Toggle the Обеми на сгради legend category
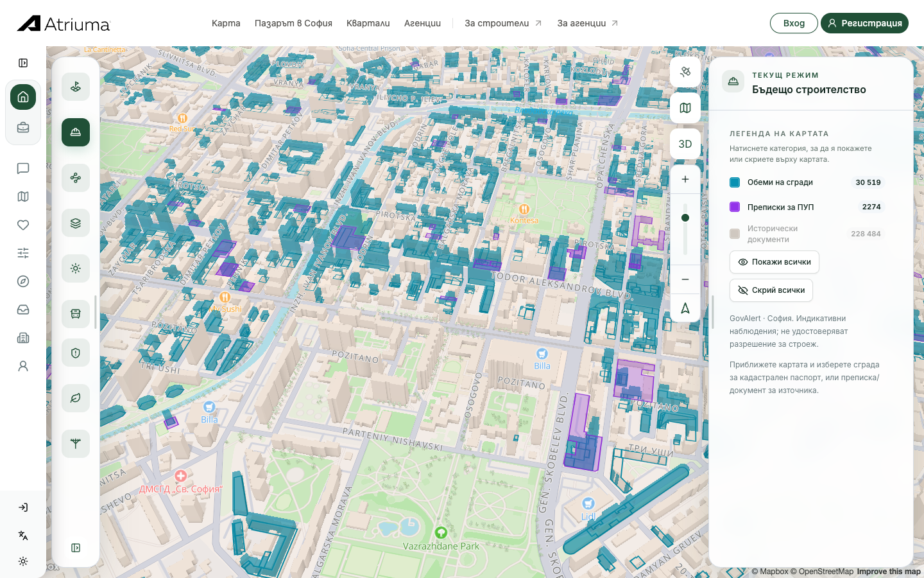The image size is (924, 578). tap(807, 182)
